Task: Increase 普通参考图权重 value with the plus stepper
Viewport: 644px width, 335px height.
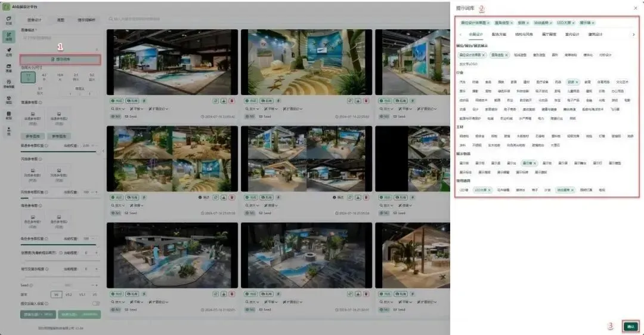Action: [x=97, y=146]
